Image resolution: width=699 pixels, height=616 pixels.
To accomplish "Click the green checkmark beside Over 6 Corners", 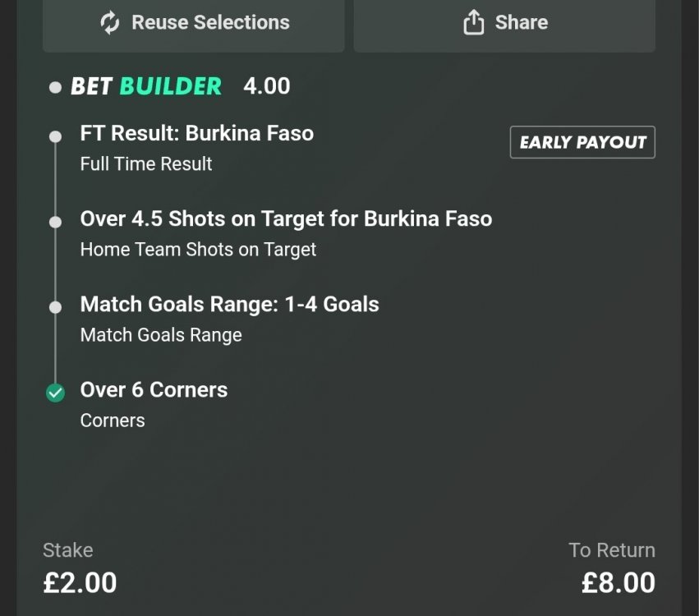I will coord(55,393).
